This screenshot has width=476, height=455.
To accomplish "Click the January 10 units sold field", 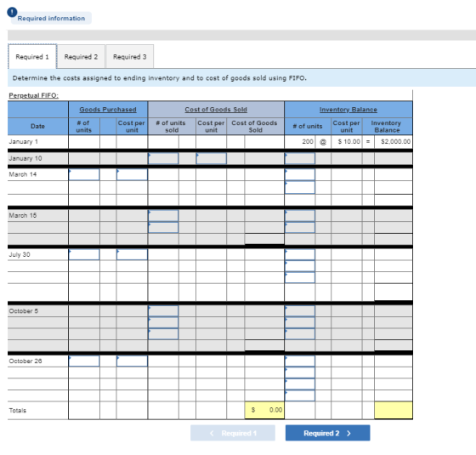I will point(163,158).
